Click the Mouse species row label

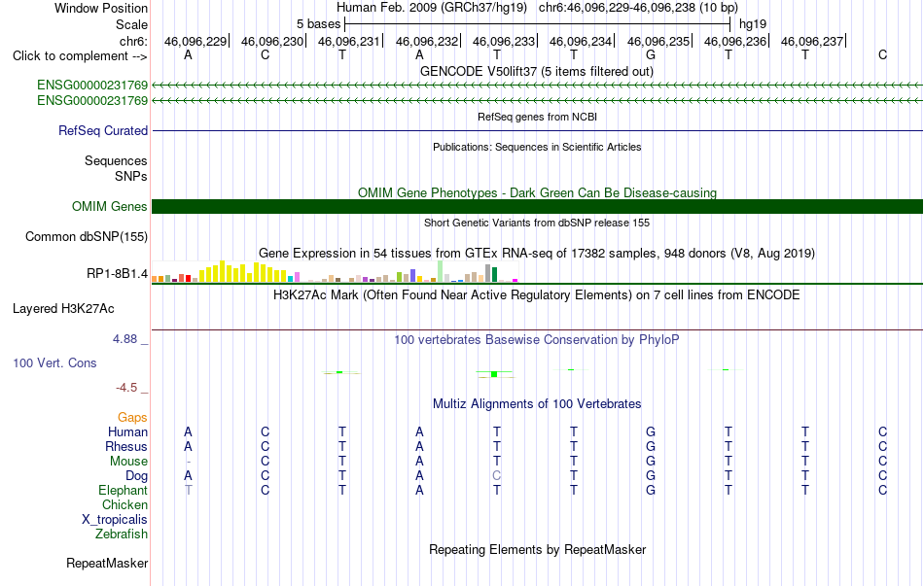point(128,462)
